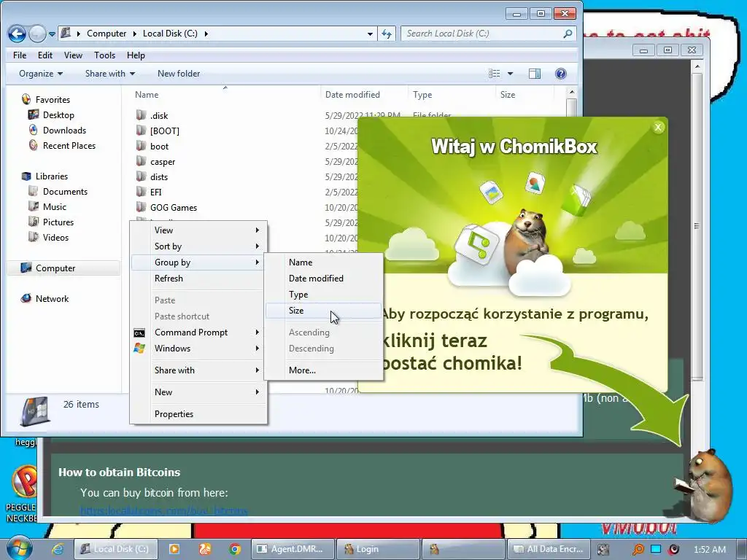Select the casper folder
This screenshot has width=747, height=560.
pos(163,161)
